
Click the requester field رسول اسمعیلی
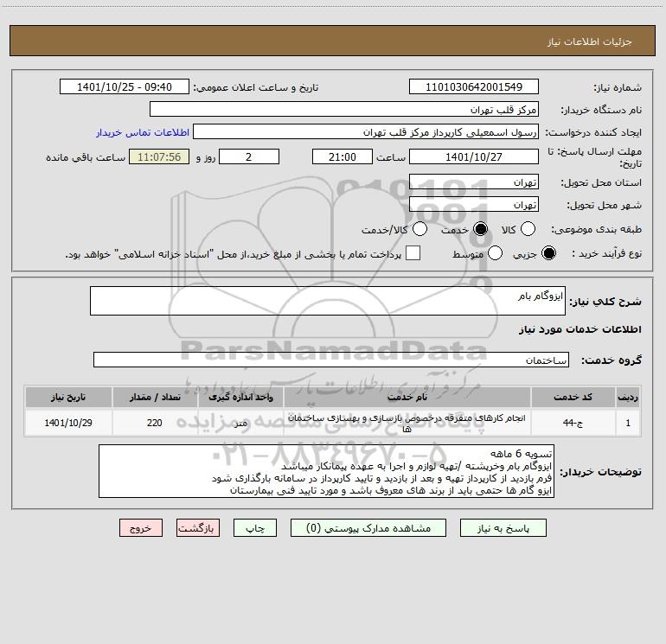[366, 131]
